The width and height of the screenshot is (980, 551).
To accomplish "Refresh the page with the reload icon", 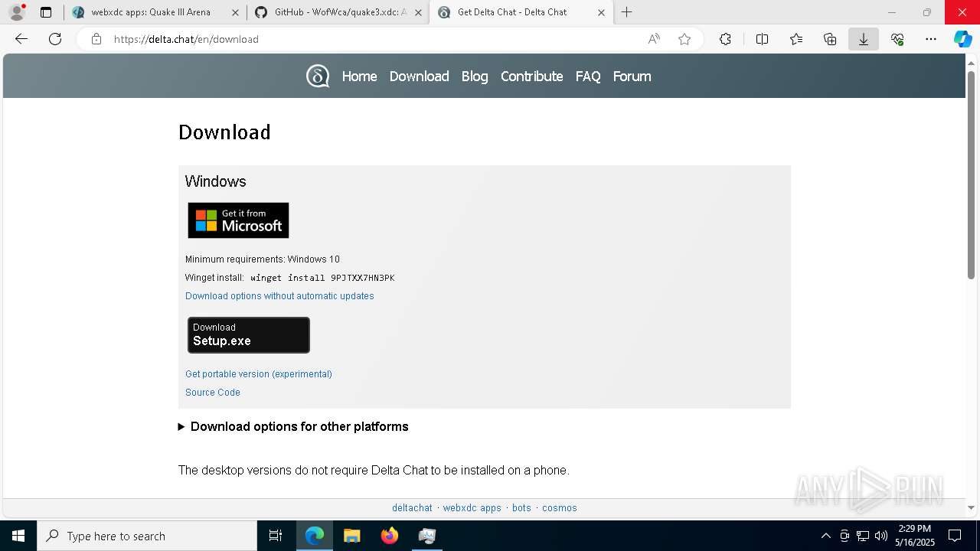I will click(55, 39).
